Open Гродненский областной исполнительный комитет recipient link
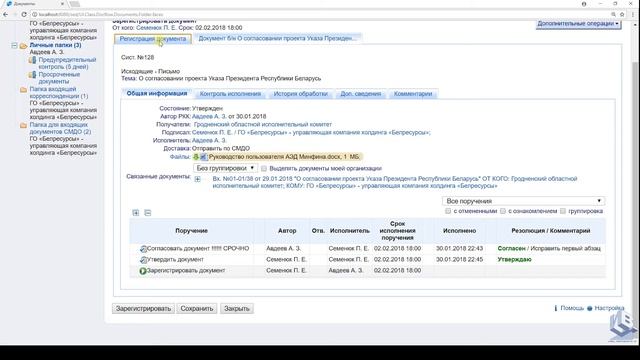The height and width of the screenshot is (360, 640). 262,124
